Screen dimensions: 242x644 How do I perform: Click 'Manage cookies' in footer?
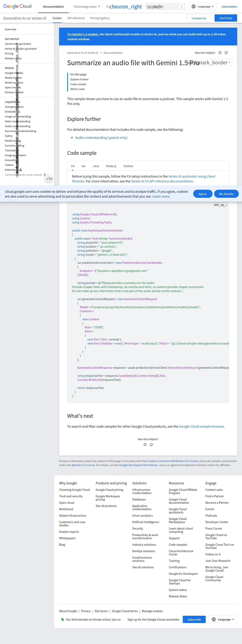pos(152,611)
